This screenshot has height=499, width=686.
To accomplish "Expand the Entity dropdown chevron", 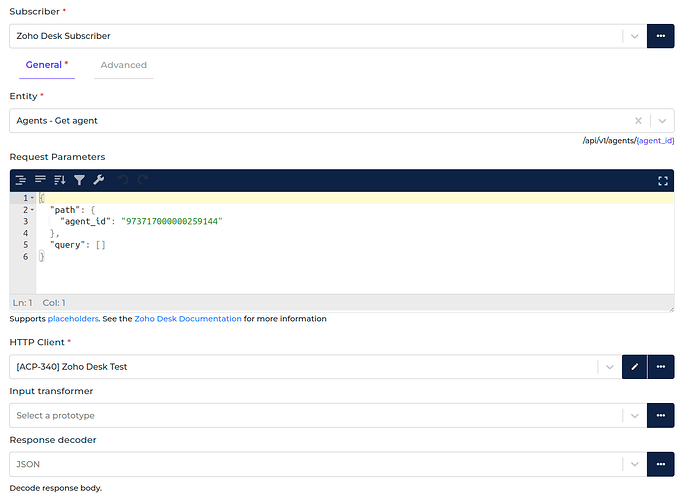I will point(662,121).
